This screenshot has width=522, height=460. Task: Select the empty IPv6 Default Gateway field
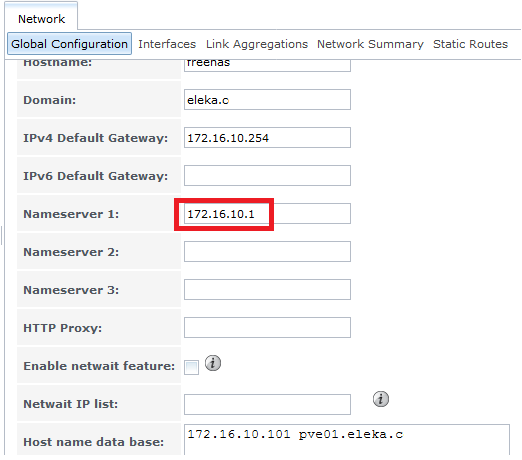coord(267,176)
